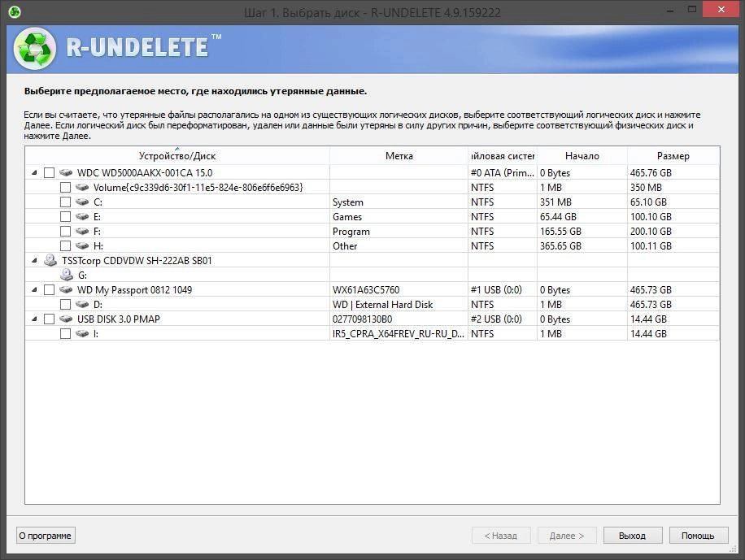Click the R-UNDELETE recycle logo icon
Viewport: 745px width, 560px height.
pyautogui.click(x=35, y=49)
